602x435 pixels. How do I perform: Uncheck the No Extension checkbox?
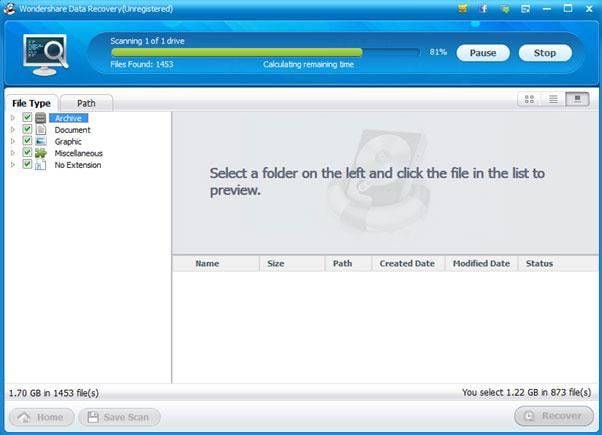(27, 164)
